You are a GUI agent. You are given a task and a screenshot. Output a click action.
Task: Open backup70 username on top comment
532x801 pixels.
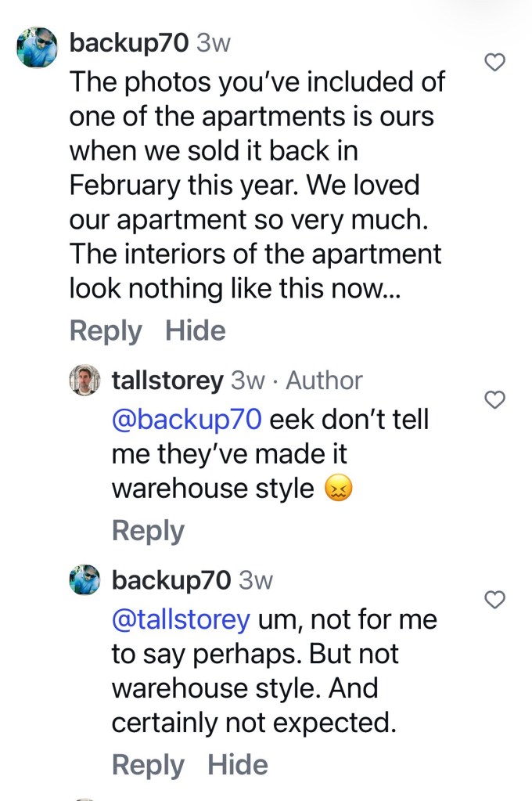[129, 42]
